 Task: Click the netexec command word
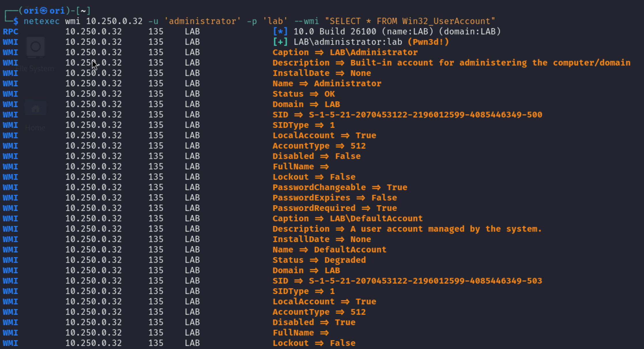[42, 21]
